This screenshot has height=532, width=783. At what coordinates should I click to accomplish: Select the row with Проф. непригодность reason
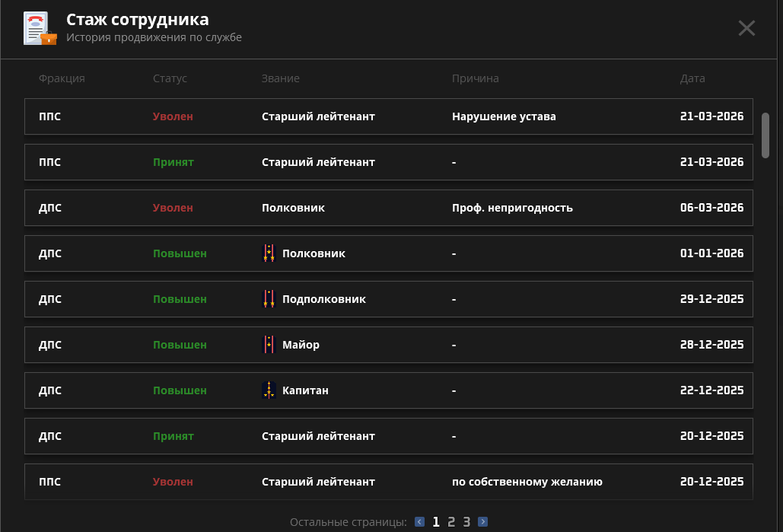coord(388,208)
